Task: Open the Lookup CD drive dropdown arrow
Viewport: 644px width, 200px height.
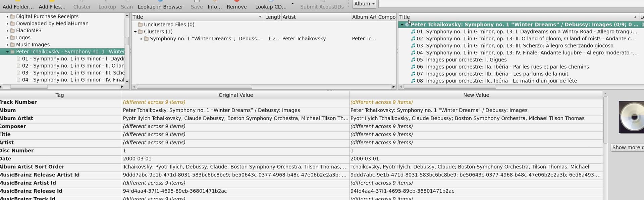Action: click(292, 4)
